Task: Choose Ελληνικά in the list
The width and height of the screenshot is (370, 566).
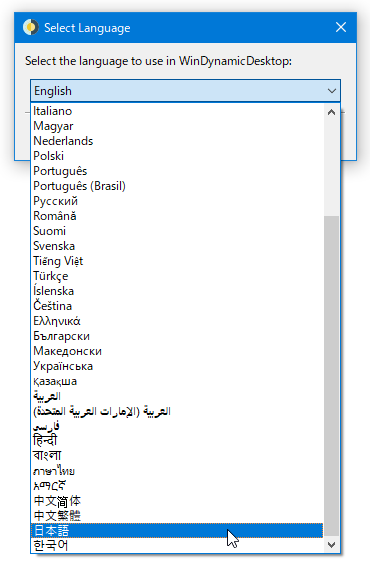Action: 177,321
